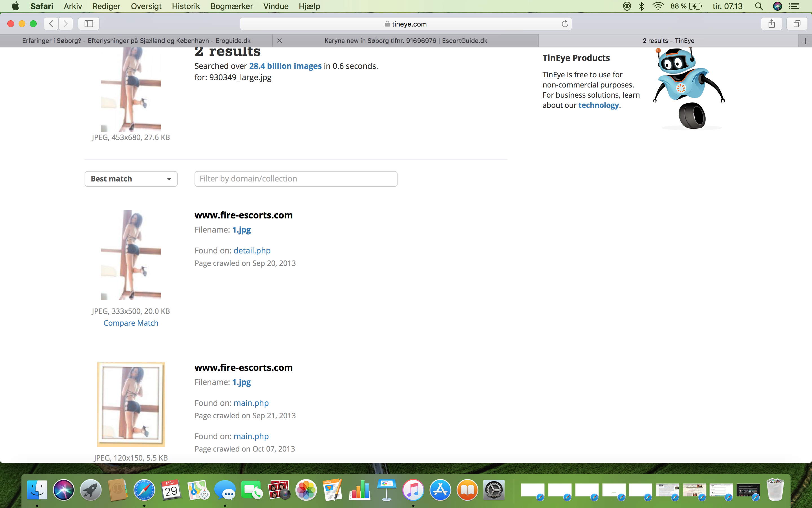This screenshot has height=508, width=812.
Task: Open main.php link crawled Sep 21, 2013
Action: tap(251, 403)
